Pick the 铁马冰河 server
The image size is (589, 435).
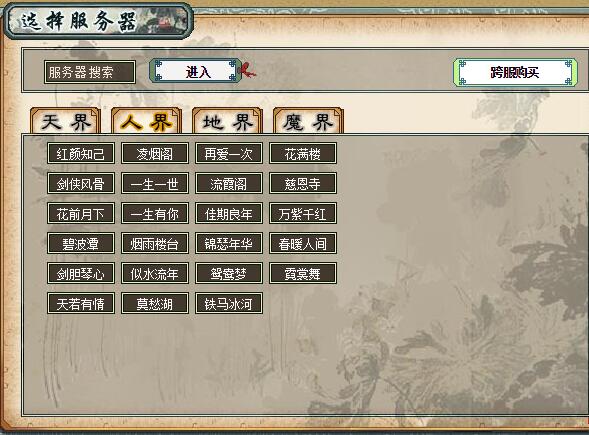(229, 304)
